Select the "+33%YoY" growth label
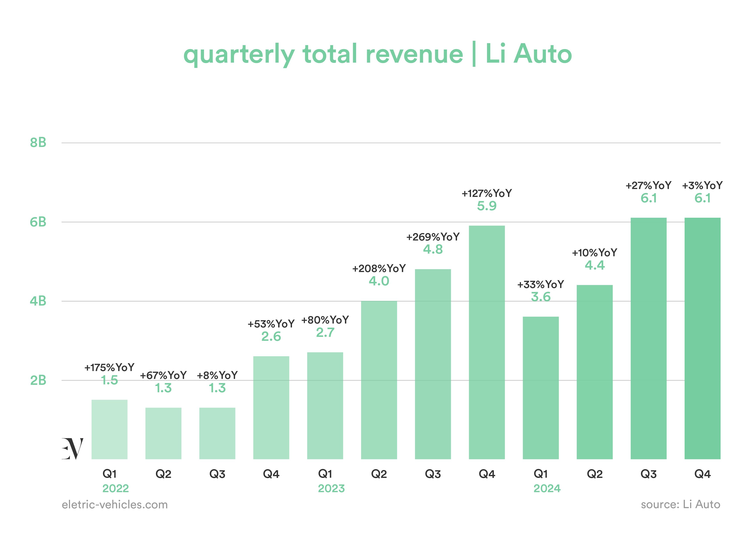The height and width of the screenshot is (548, 756). 541,285
